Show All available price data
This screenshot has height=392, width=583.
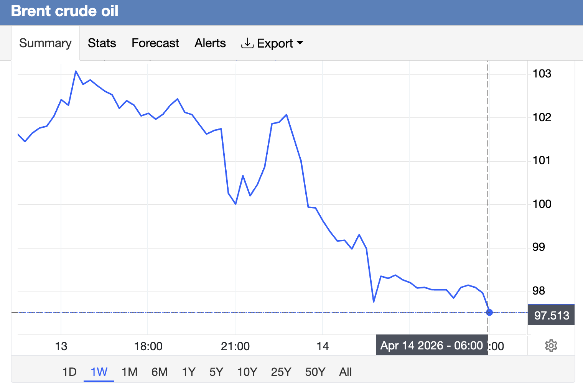click(345, 372)
